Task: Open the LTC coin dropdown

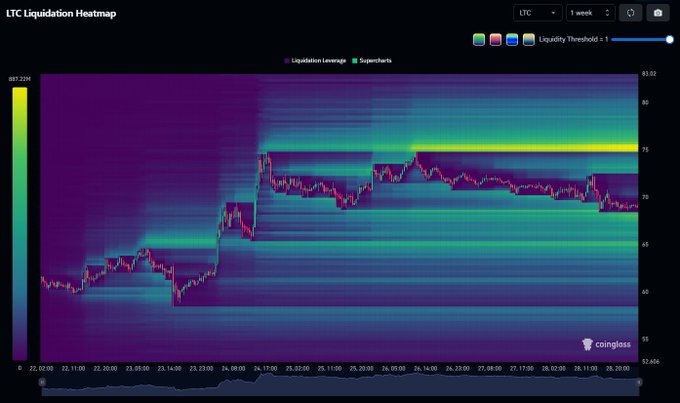Action: (x=538, y=13)
